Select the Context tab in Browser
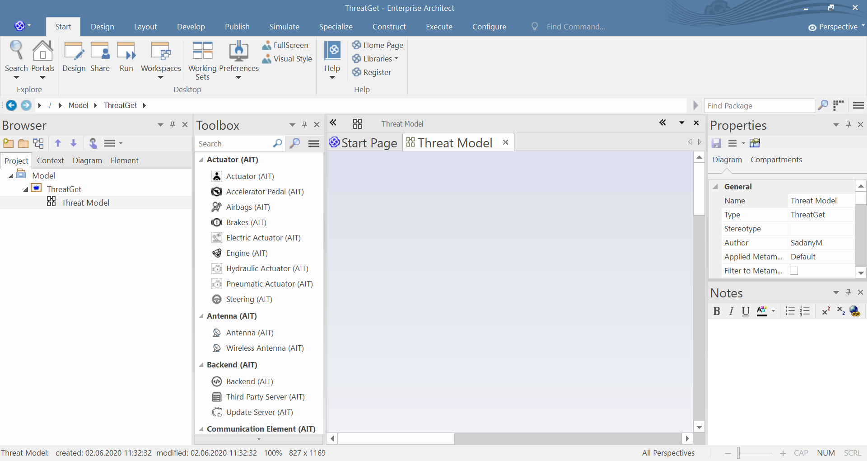Viewport: 868px width, 461px height. pyautogui.click(x=51, y=160)
